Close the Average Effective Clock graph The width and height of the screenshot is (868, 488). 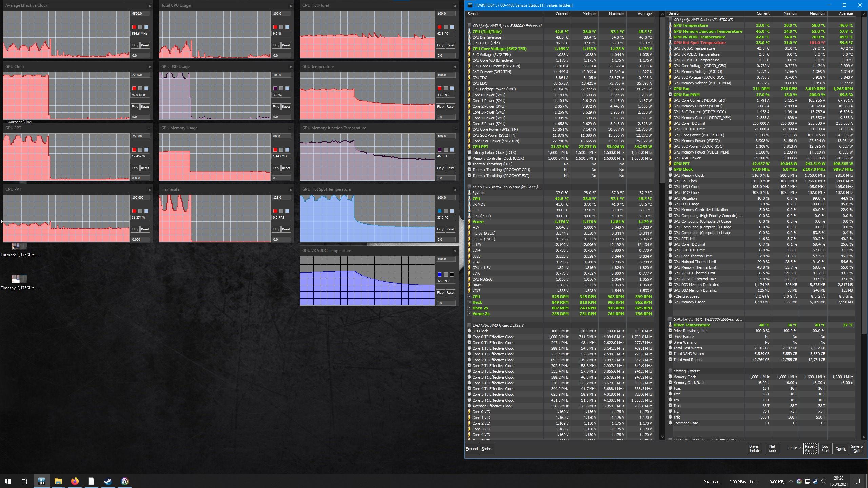click(150, 5)
